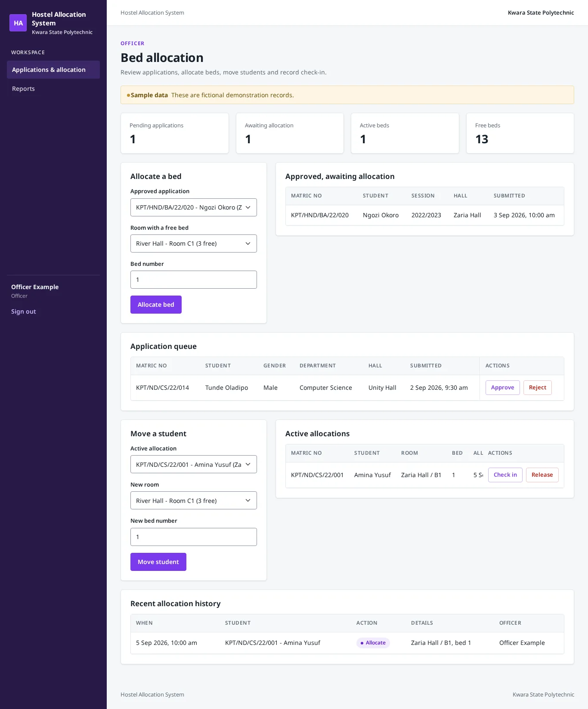
Task: Focus the Bed number input field
Action: click(194, 280)
